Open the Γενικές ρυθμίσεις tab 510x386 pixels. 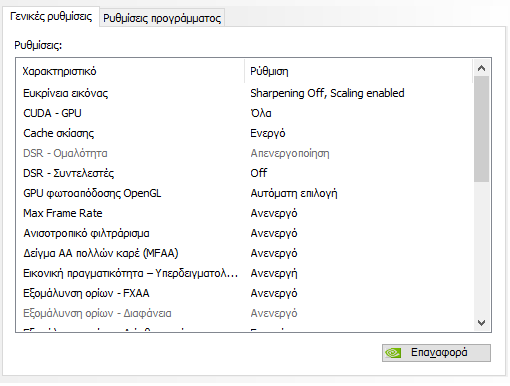click(x=51, y=16)
